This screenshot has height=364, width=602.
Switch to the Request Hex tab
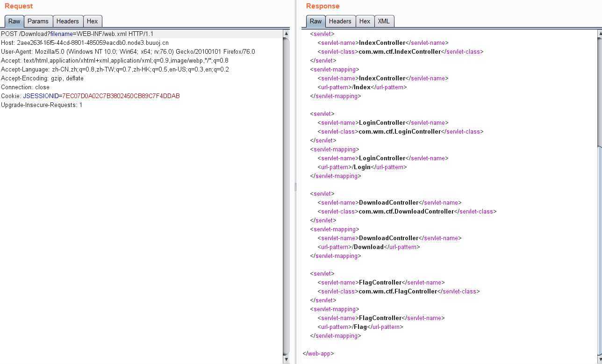click(x=93, y=21)
